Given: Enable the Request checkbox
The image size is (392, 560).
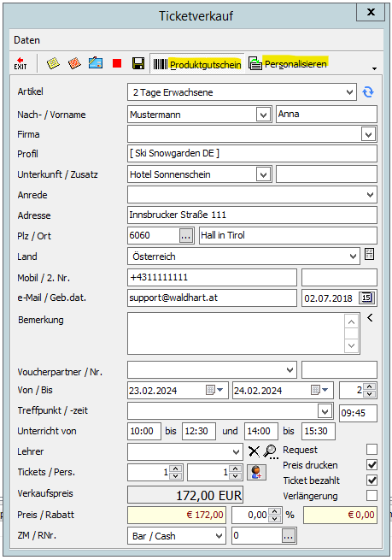Looking at the screenshot, I should (x=372, y=450).
